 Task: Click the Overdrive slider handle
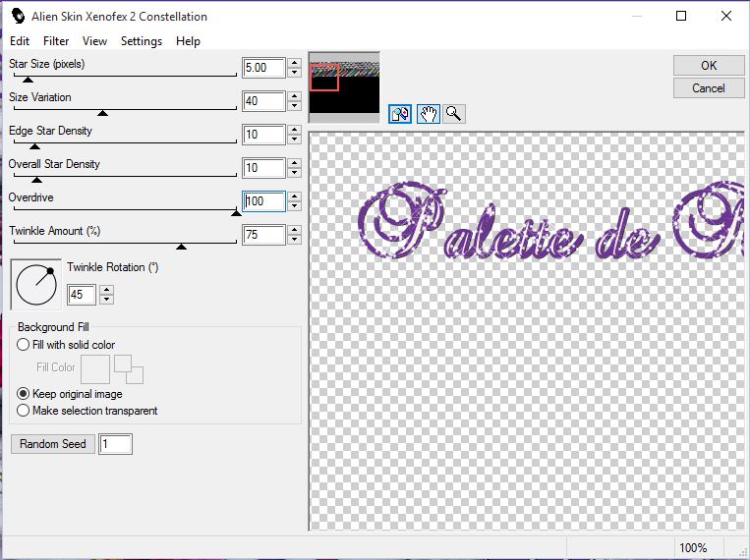pyautogui.click(x=236, y=213)
